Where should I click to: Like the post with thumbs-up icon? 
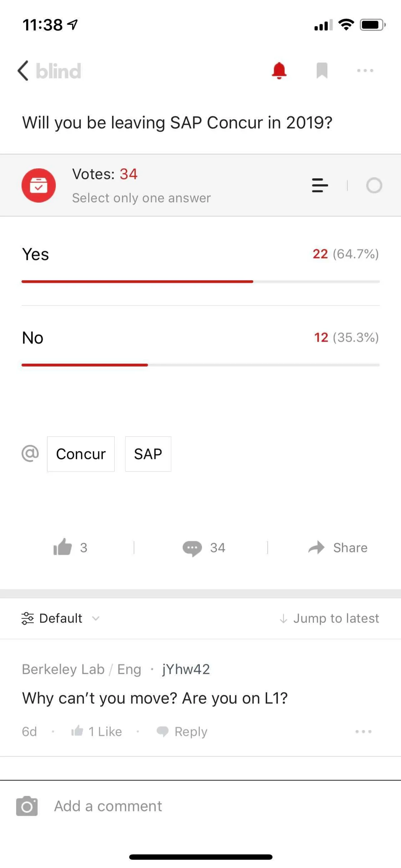(63, 547)
